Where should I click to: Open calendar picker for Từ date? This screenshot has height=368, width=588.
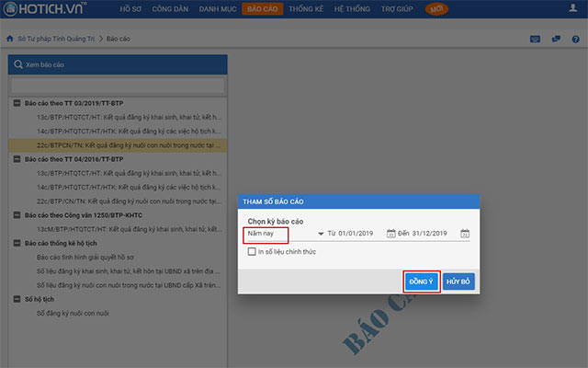[390, 233]
